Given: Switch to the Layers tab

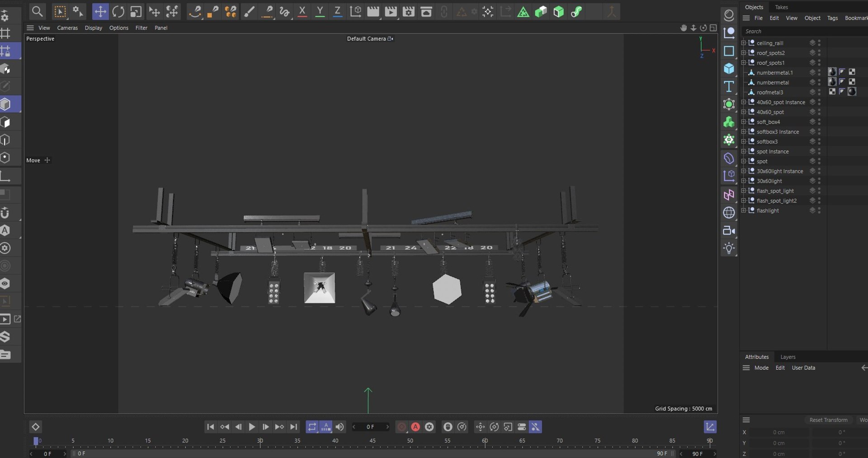Looking at the screenshot, I should [788, 357].
